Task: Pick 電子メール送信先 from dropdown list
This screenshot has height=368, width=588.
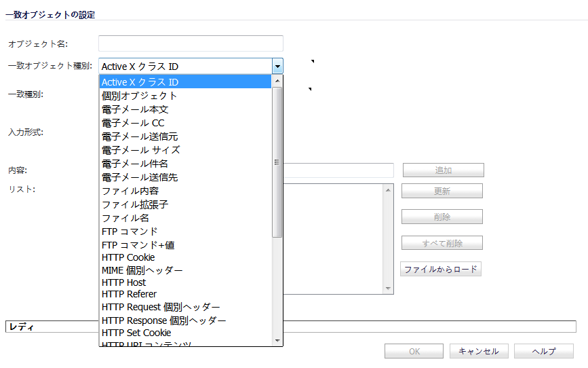Action: [x=185, y=177]
